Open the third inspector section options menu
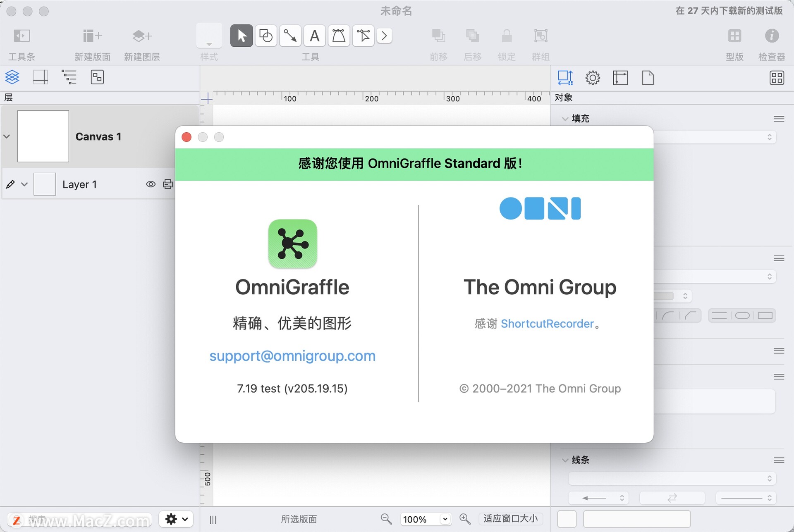This screenshot has width=794, height=532. point(779,351)
